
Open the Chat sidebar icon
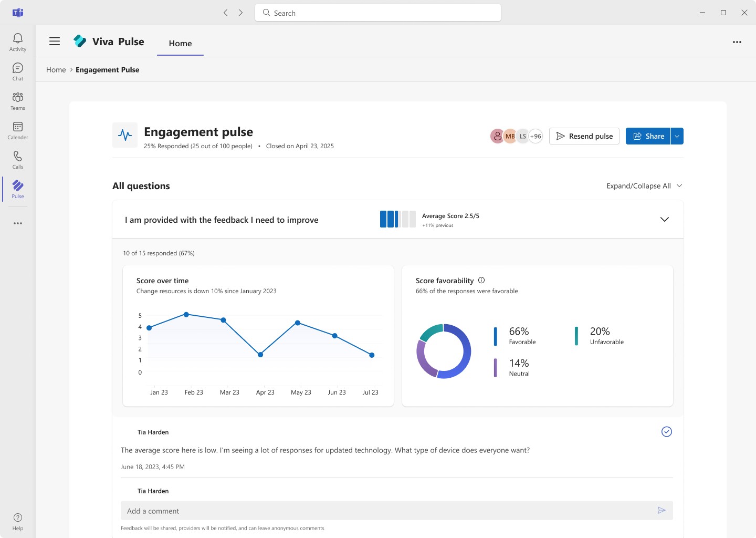pos(18,72)
